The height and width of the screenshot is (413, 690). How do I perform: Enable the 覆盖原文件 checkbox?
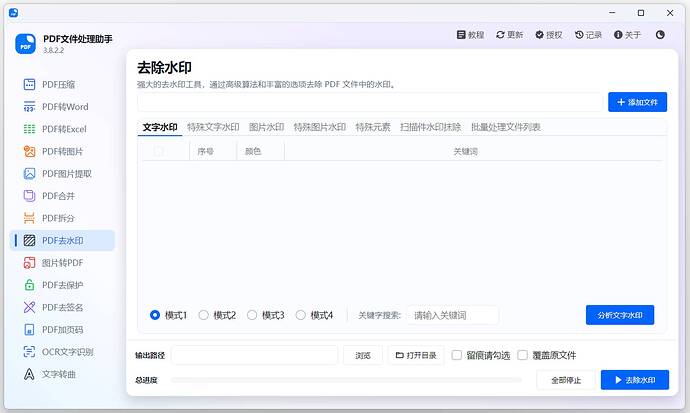click(x=522, y=355)
